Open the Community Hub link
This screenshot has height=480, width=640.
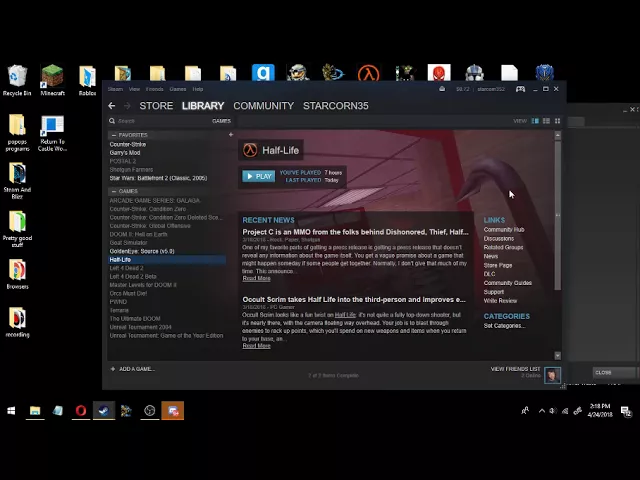pos(504,230)
